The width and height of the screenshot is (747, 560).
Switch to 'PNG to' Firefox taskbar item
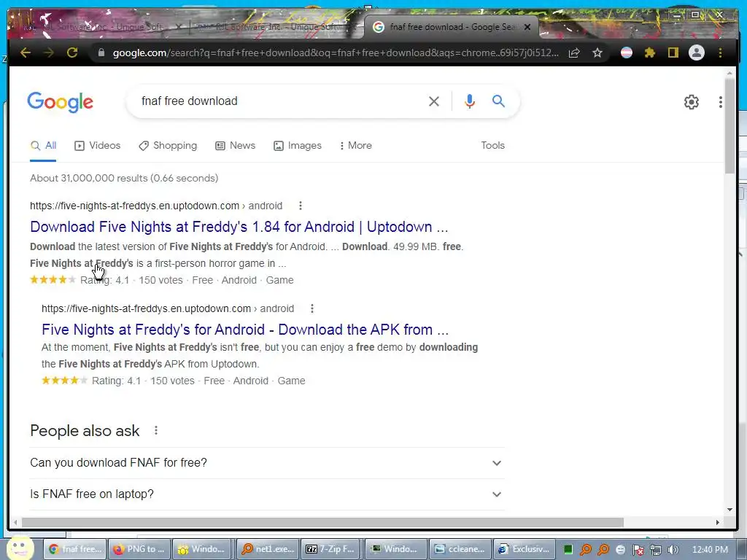point(139,550)
